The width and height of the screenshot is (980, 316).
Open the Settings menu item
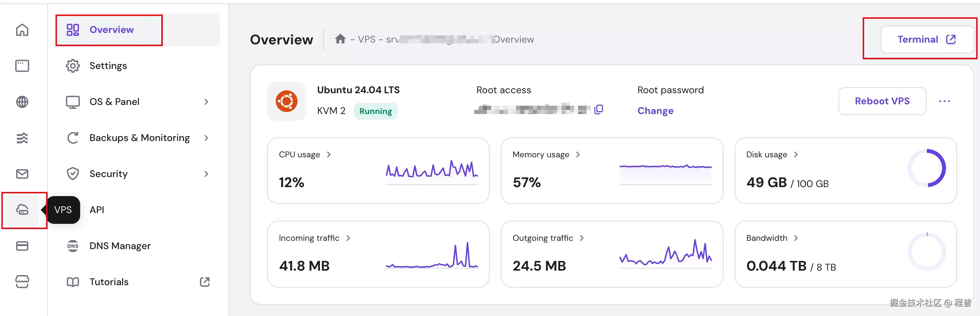click(138, 66)
